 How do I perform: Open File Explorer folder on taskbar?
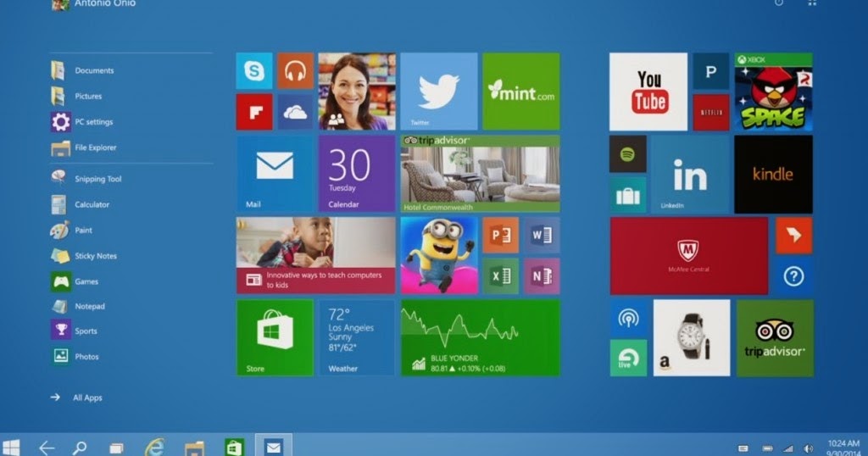pos(194,448)
